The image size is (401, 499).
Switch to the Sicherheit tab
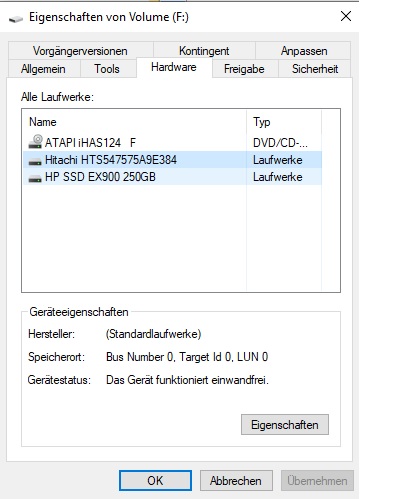tap(315, 69)
